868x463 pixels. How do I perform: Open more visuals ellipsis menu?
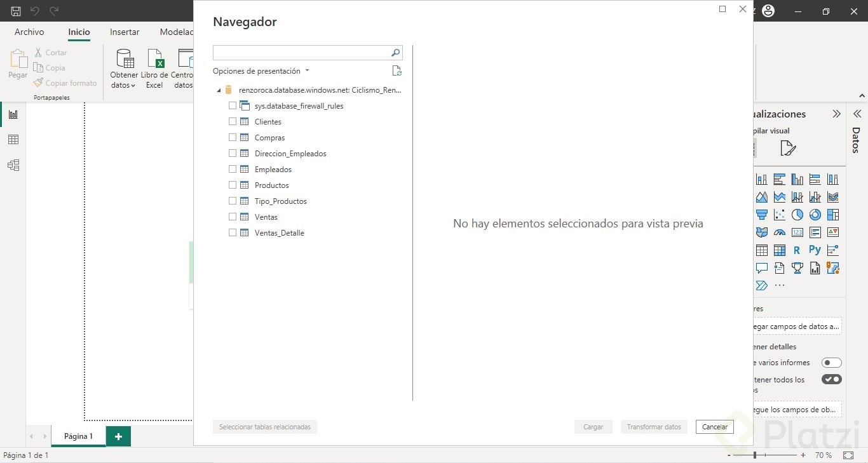click(x=779, y=286)
